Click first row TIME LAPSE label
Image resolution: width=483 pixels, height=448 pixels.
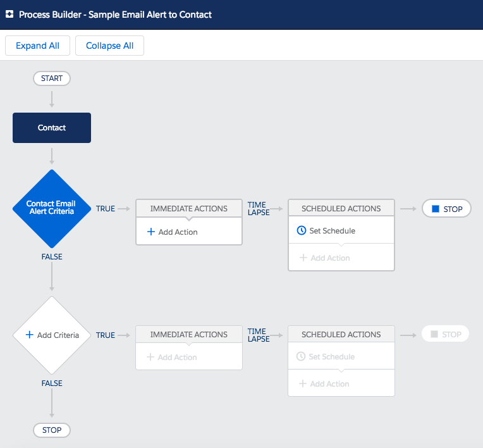click(259, 209)
